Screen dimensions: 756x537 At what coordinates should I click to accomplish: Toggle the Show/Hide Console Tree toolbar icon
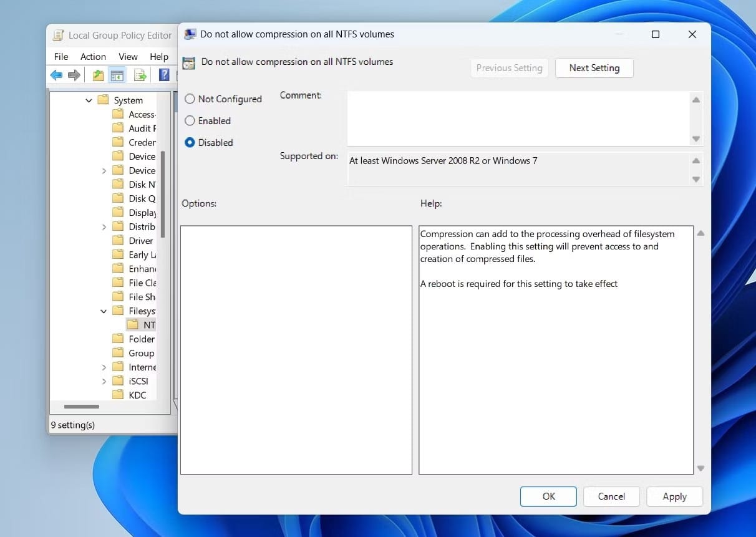tap(117, 75)
